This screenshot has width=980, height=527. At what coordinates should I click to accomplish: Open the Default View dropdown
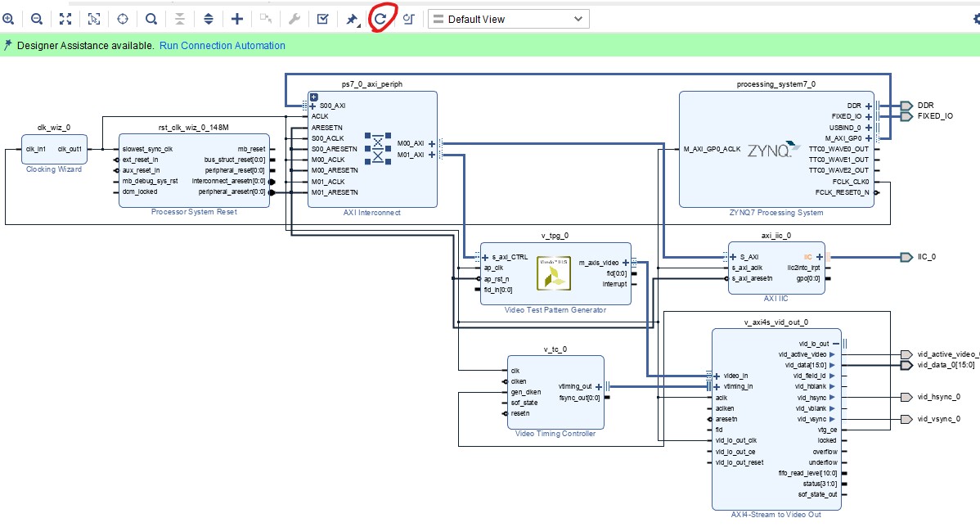(x=508, y=19)
